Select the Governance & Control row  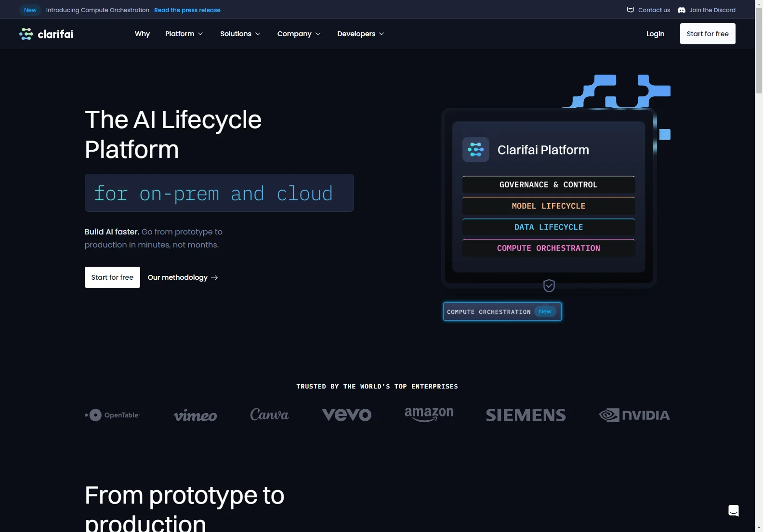549,184
